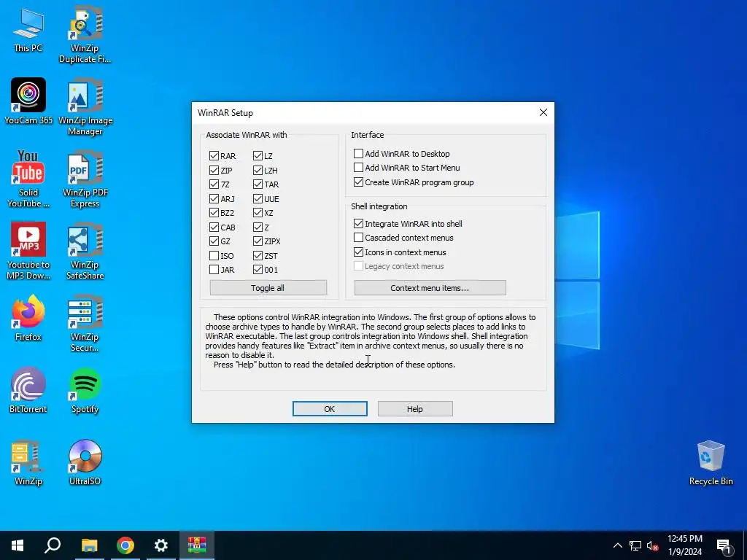
Task: Click the taskbar search icon
Action: click(x=53, y=545)
